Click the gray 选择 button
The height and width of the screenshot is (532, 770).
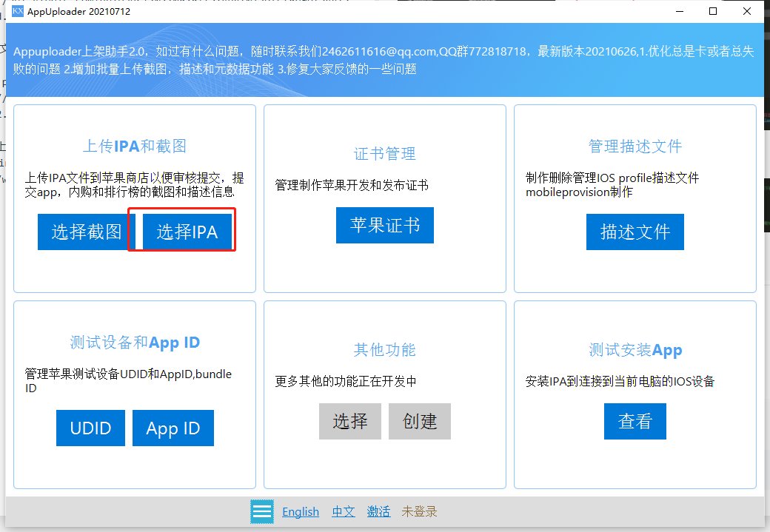click(x=350, y=421)
